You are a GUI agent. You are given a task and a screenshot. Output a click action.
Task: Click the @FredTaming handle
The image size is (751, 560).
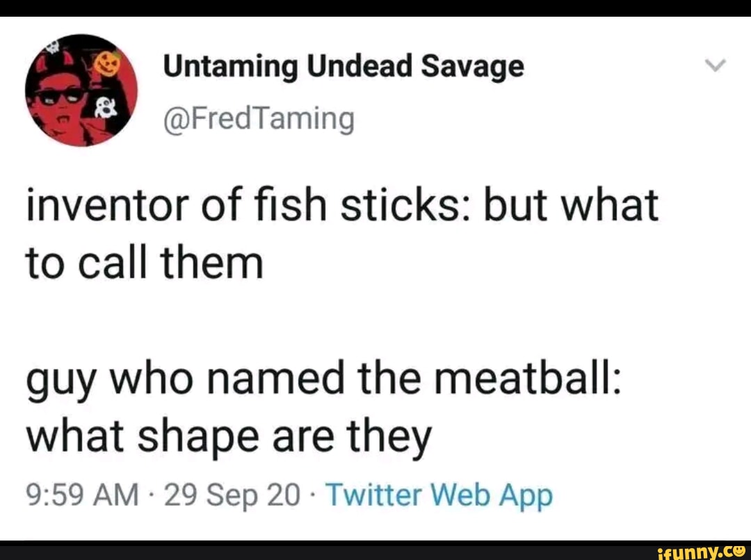(259, 118)
